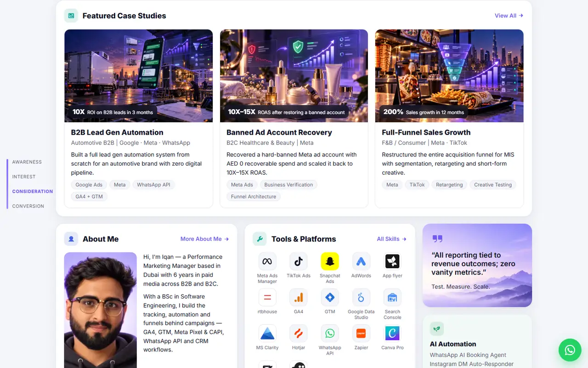Click the Retargeting tag chip
This screenshot has width=588, height=368.
point(449,184)
